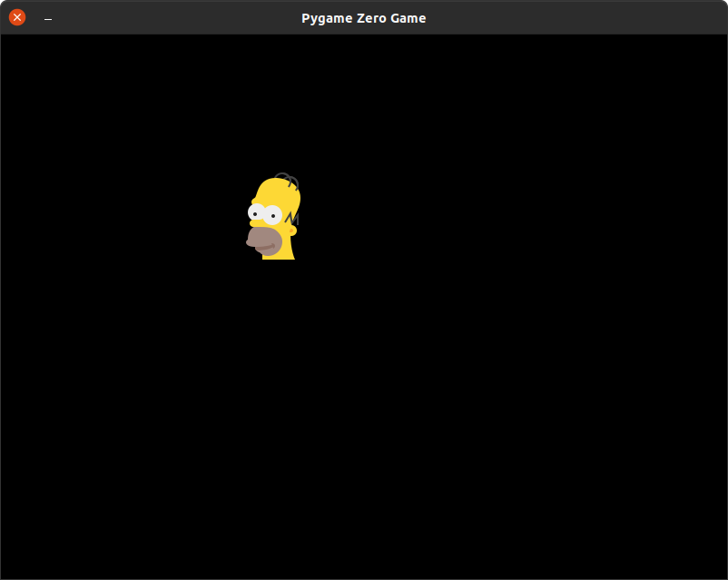
Task: Click the curved hairs atop Homer's head
Action: coord(287,179)
